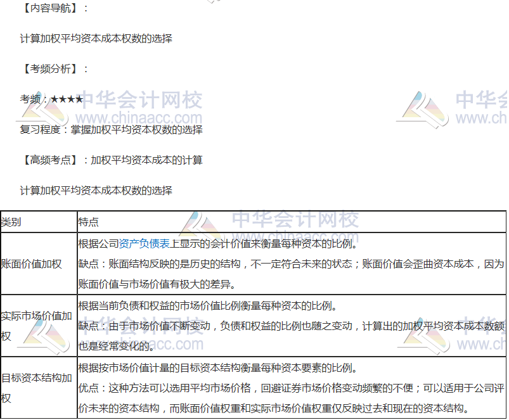Click the 【高频考点】 heading line
Screen dimensions: 509x420
pyautogui.click(x=112, y=160)
